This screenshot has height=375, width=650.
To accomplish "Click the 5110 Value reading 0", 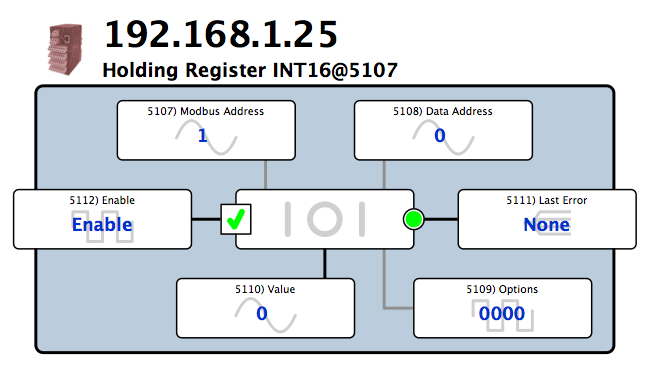I will (x=262, y=313).
